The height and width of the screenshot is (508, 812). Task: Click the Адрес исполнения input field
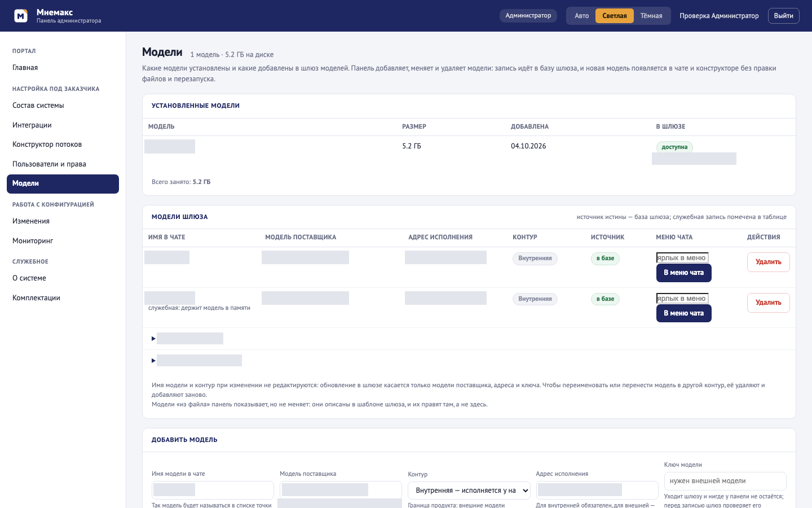pos(597,490)
